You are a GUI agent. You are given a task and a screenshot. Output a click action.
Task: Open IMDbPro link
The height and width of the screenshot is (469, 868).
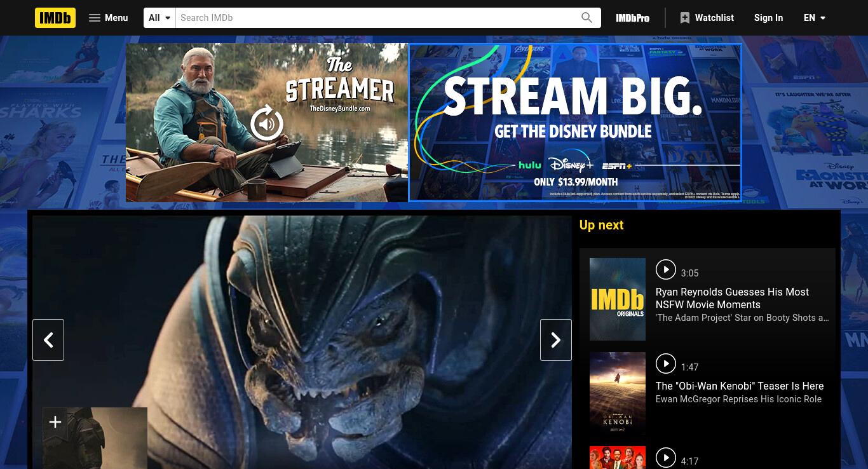[632, 18]
